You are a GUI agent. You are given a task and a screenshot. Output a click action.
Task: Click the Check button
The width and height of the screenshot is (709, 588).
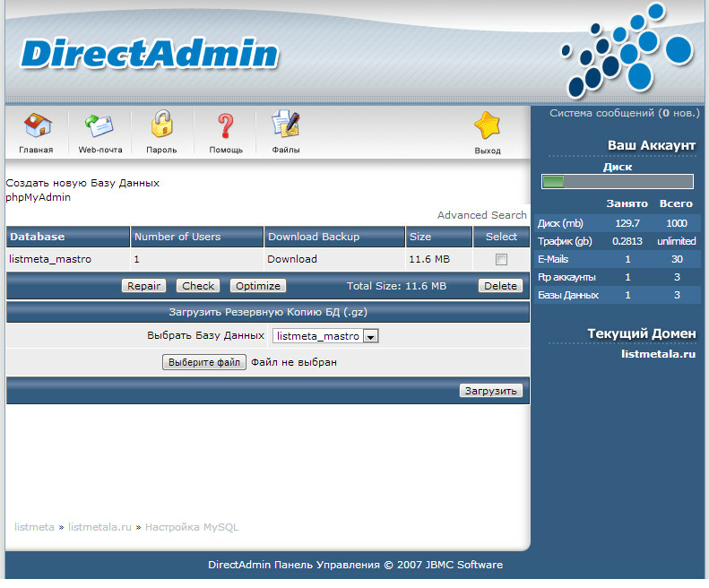(198, 286)
